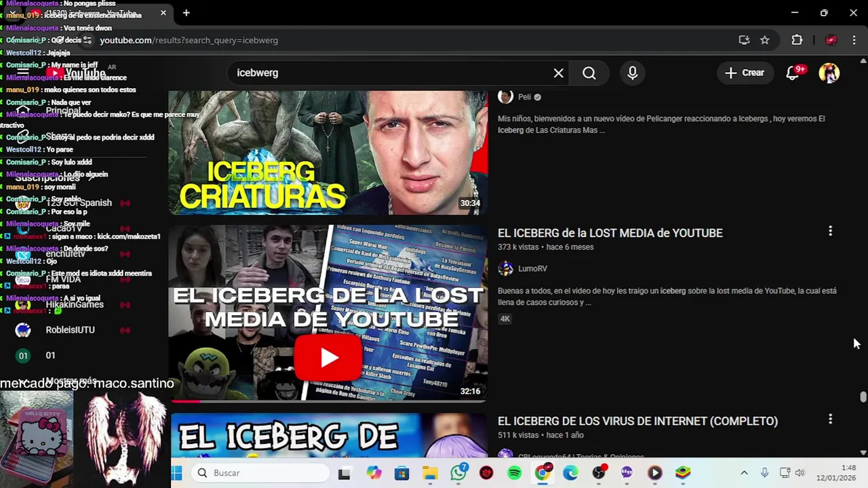Open EL ICEBERG DE LOS VIRUS DE INTERNET title

(637, 421)
